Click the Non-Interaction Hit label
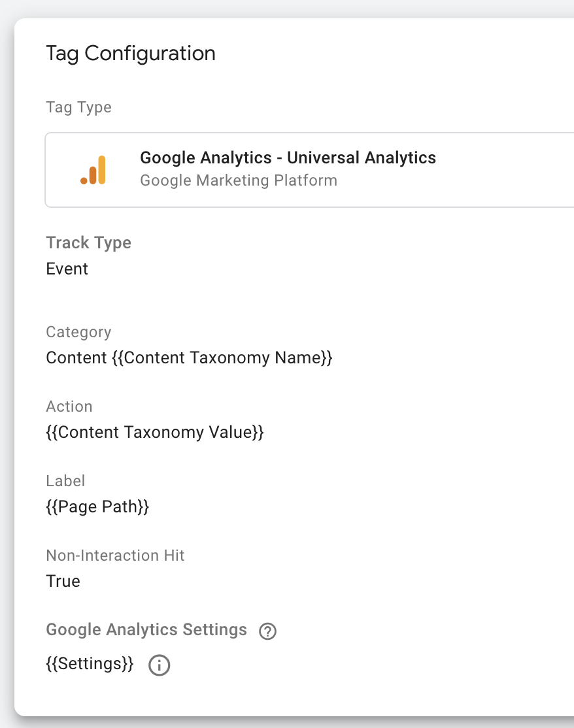This screenshot has width=574, height=728. tap(115, 555)
